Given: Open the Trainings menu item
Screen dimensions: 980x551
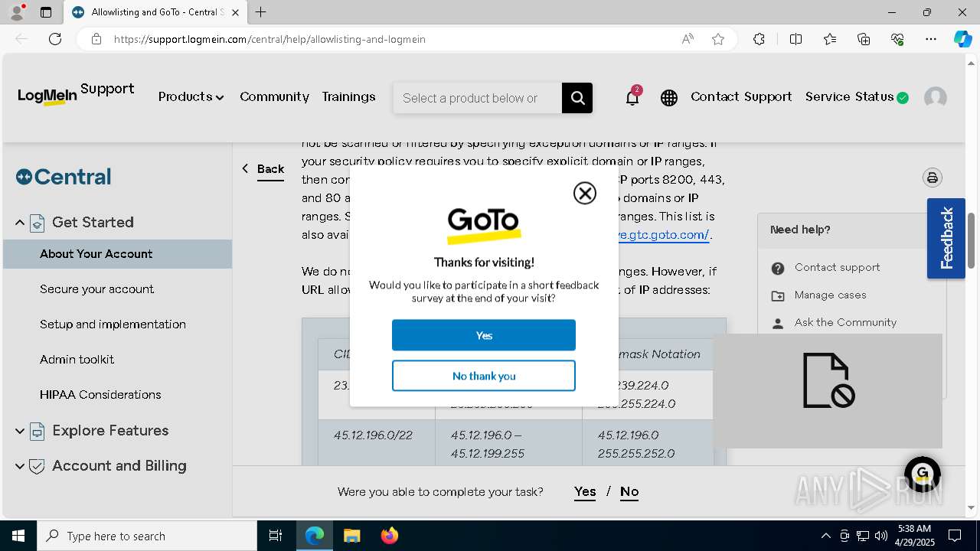Looking at the screenshot, I should point(348,96).
